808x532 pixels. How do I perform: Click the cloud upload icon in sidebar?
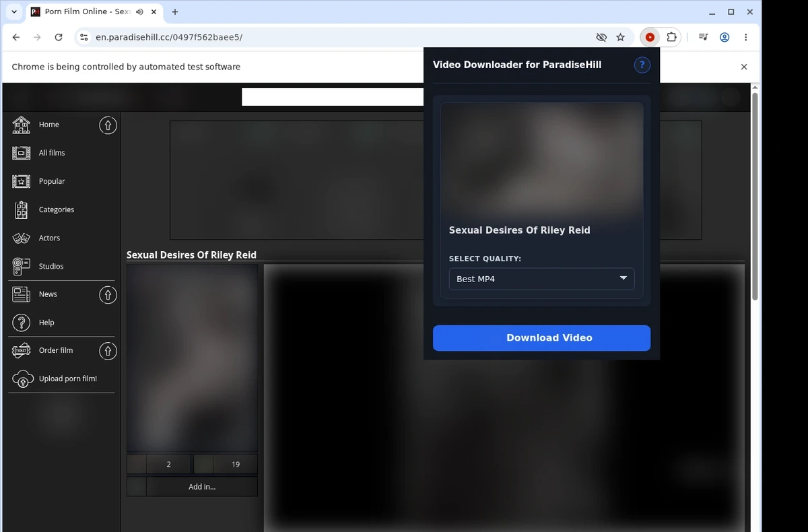pyautogui.click(x=23, y=378)
